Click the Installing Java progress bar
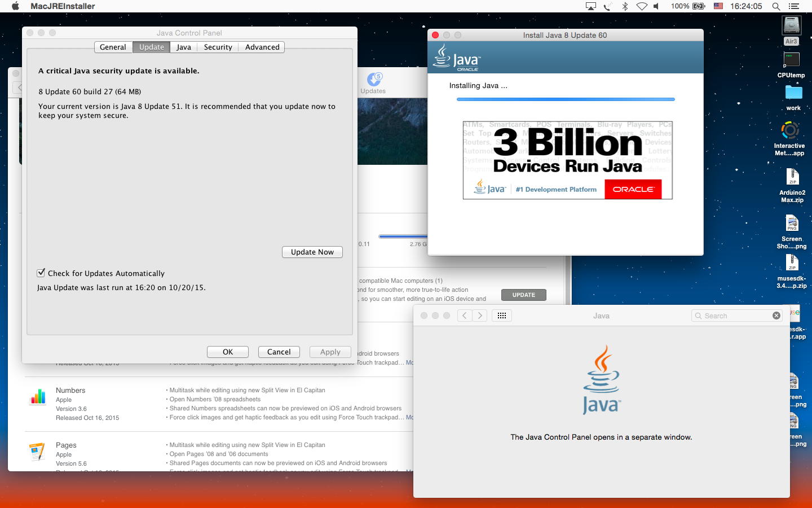This screenshot has width=812, height=508. pyautogui.click(x=566, y=99)
